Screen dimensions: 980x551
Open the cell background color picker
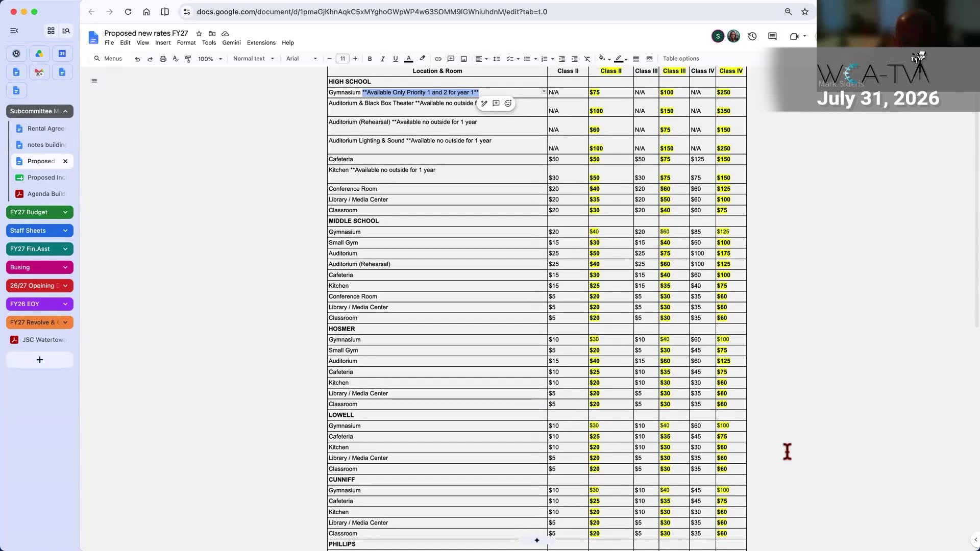604,59
